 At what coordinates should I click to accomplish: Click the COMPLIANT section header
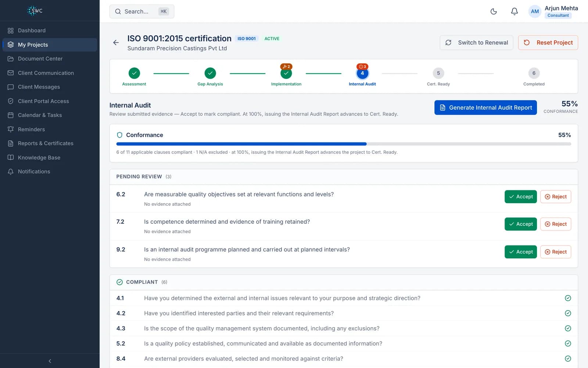[x=344, y=282]
